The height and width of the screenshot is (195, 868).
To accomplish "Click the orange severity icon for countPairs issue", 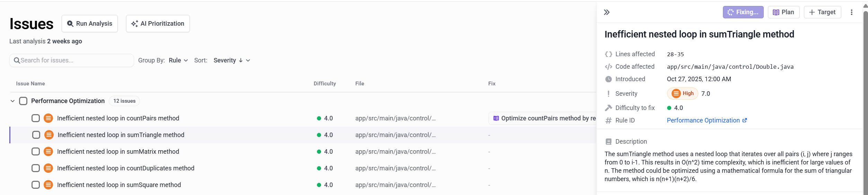I will tap(48, 118).
